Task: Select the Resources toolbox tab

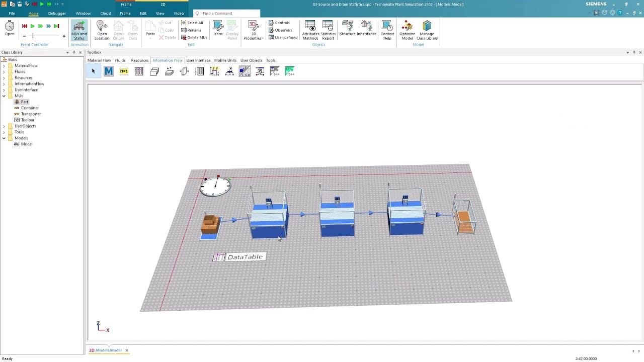Action: click(139, 60)
